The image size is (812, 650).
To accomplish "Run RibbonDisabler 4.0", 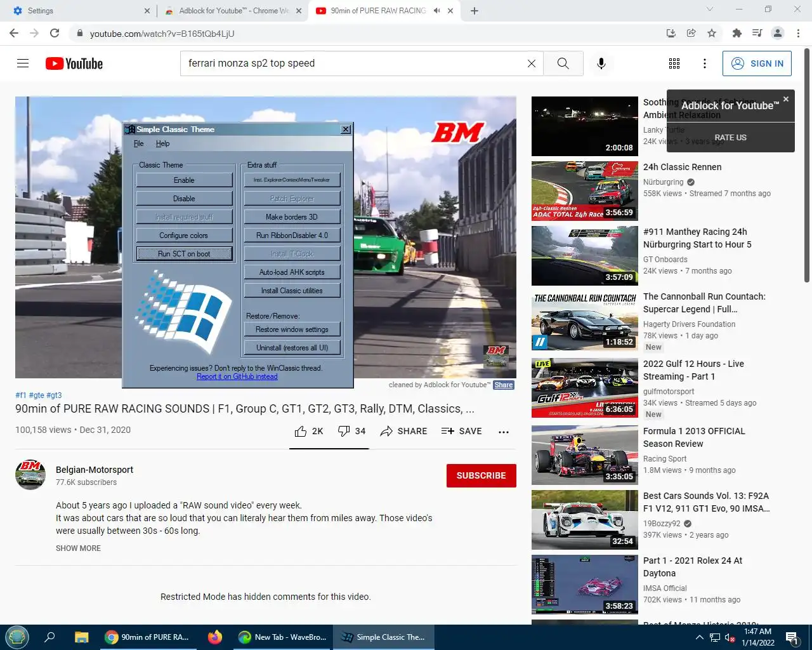I will pos(292,235).
